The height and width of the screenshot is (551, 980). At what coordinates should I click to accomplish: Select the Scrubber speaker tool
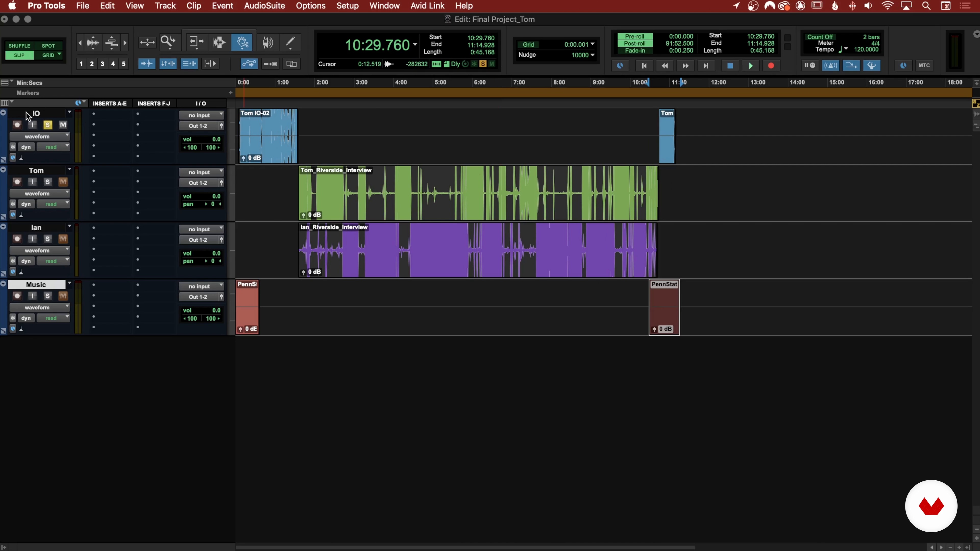(268, 42)
